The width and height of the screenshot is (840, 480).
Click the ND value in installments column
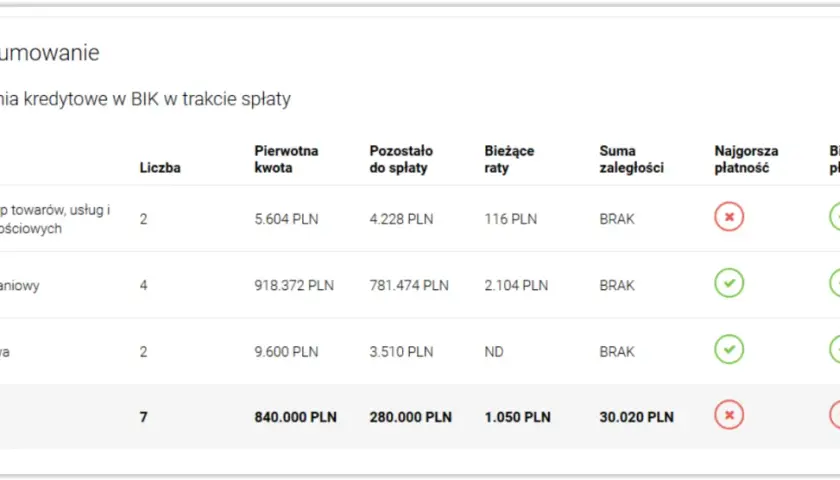(493, 352)
